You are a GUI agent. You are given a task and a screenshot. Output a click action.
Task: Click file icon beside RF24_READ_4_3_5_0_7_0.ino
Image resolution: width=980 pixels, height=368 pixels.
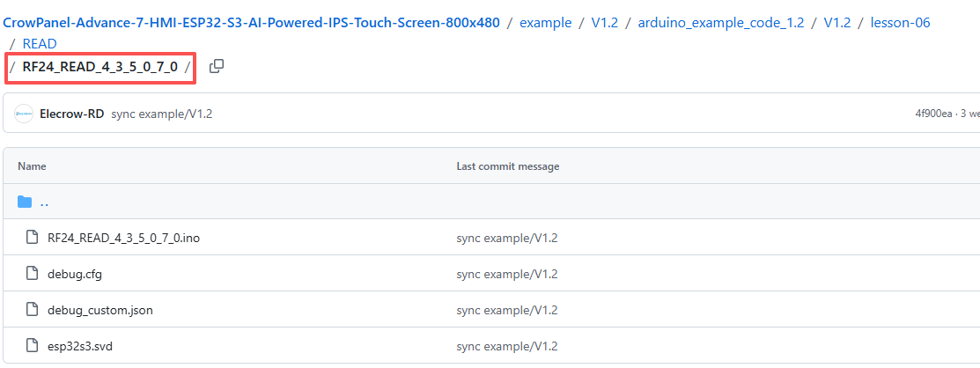pos(31,238)
